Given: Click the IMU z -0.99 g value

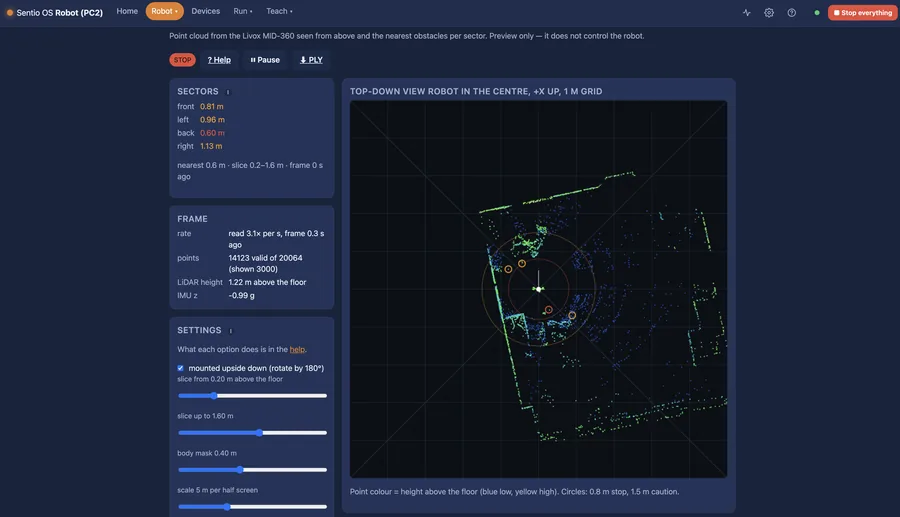Looking at the screenshot, I should click(x=241, y=295).
